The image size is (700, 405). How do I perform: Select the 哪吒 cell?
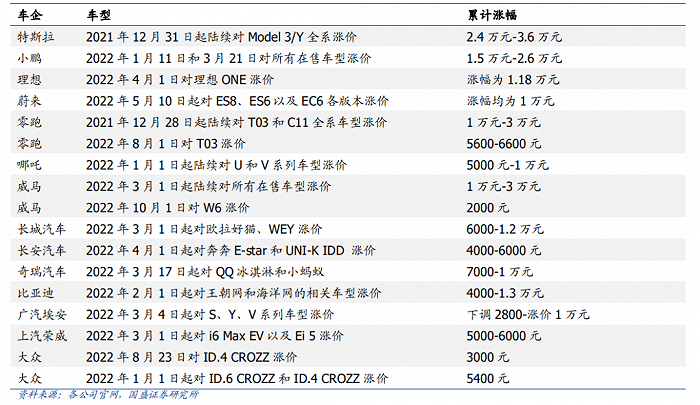point(29,165)
